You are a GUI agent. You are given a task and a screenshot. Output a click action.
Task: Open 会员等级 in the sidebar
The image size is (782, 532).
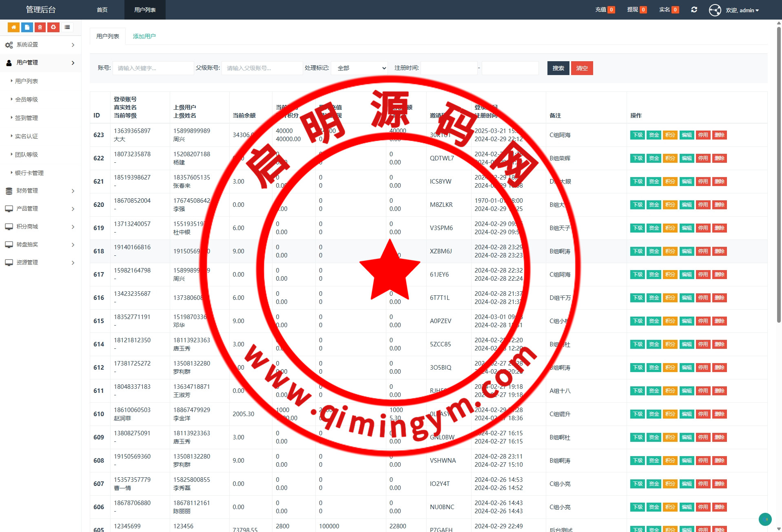pos(27,100)
